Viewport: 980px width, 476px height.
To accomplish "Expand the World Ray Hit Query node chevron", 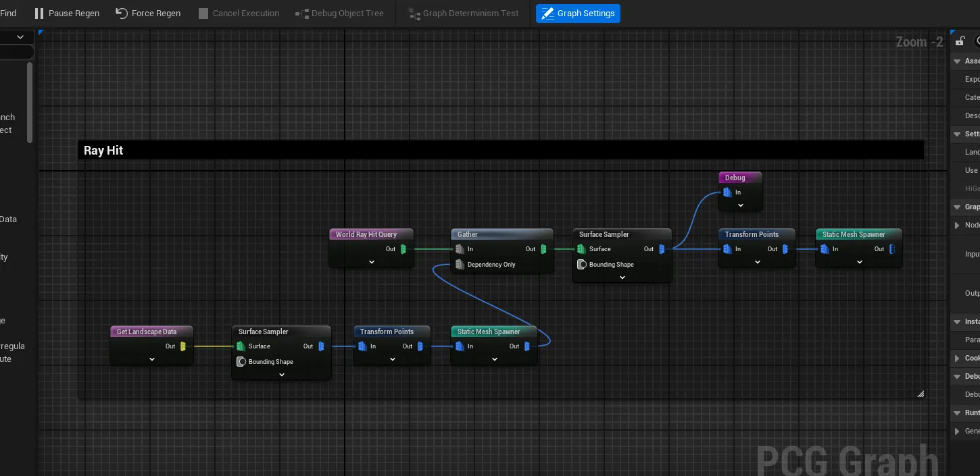I will point(372,262).
